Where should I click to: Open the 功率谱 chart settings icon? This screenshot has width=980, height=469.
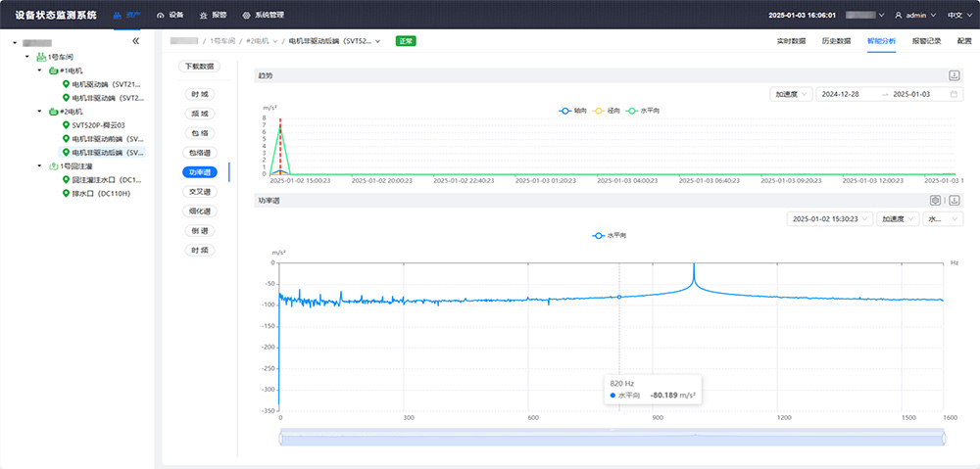tap(936, 201)
